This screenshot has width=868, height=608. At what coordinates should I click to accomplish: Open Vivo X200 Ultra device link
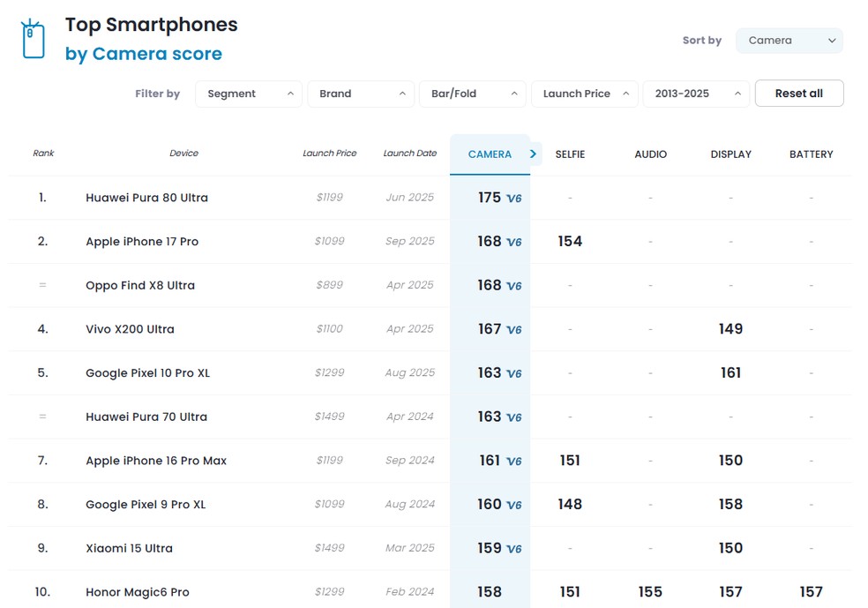130,329
